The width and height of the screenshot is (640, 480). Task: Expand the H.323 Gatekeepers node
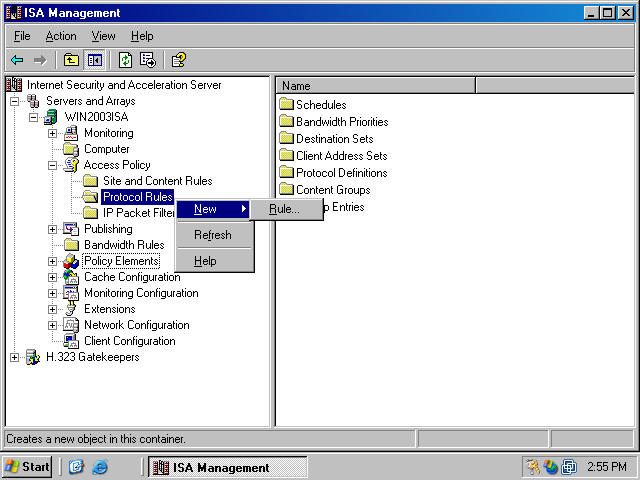[14, 358]
